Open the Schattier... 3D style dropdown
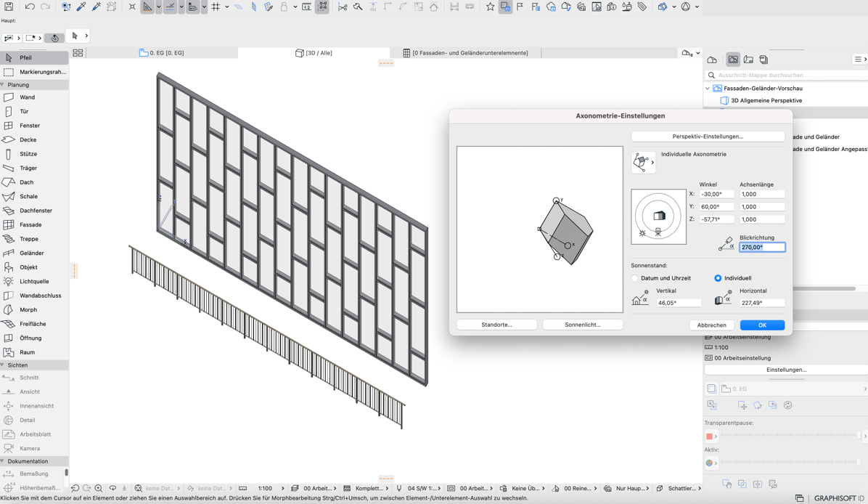This screenshot has height=504, width=868. point(679,489)
